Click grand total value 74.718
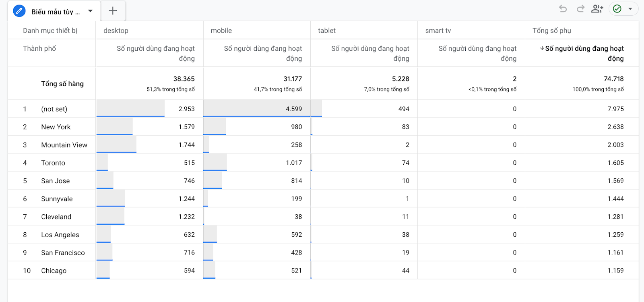The width and height of the screenshot is (644, 302). (614, 79)
